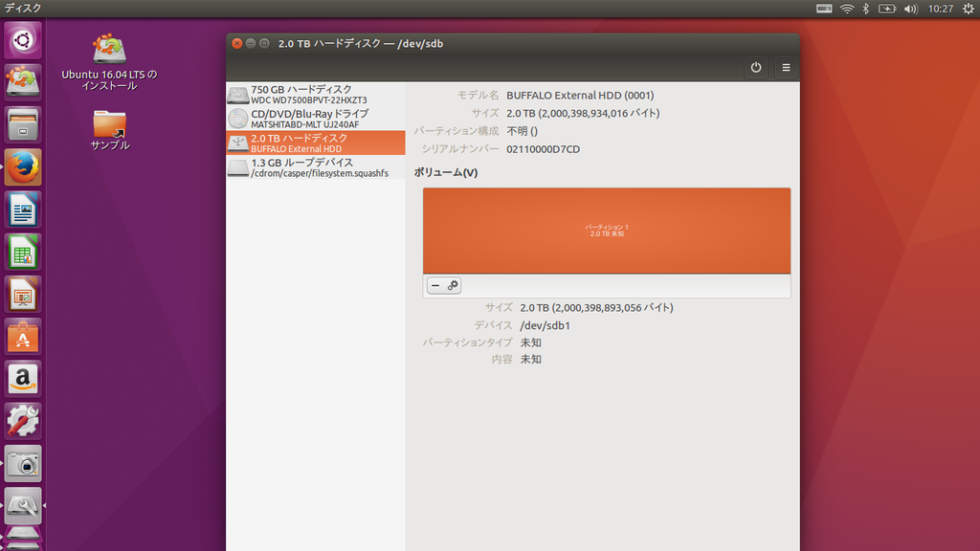The height and width of the screenshot is (551, 980).
Task: Click the ディスク app menu title
Action: pos(23,8)
